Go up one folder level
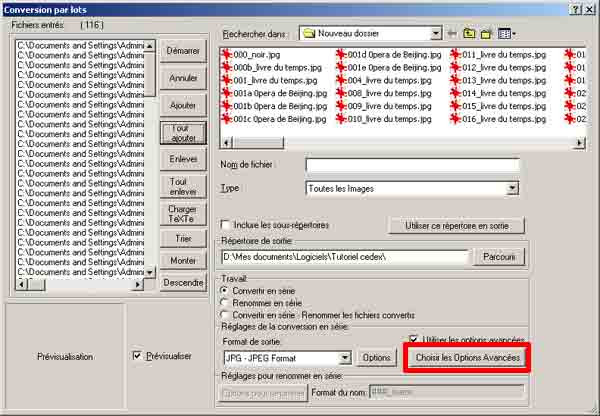600x416 pixels. (x=468, y=34)
